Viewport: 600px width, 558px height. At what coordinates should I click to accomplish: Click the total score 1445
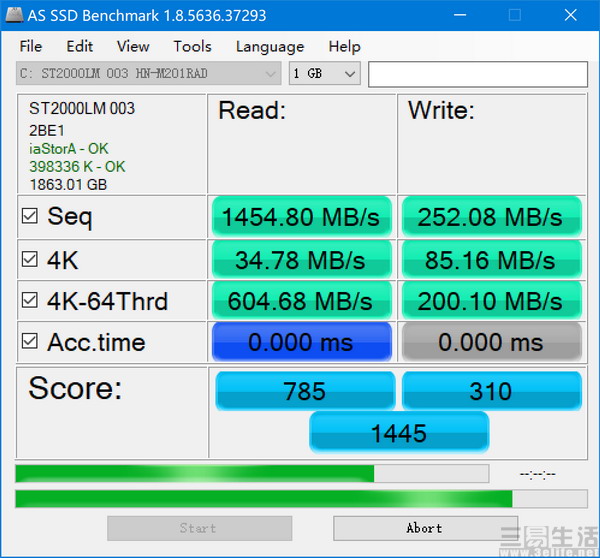399,432
